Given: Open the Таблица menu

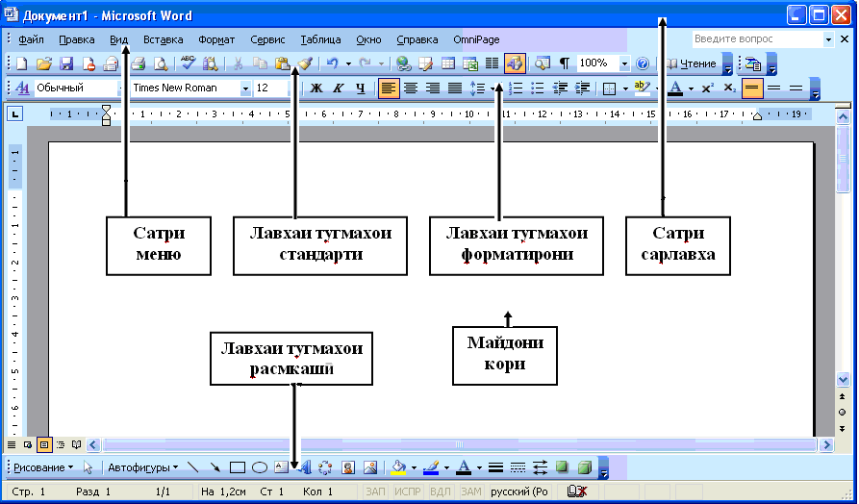Looking at the screenshot, I should tap(320, 39).
